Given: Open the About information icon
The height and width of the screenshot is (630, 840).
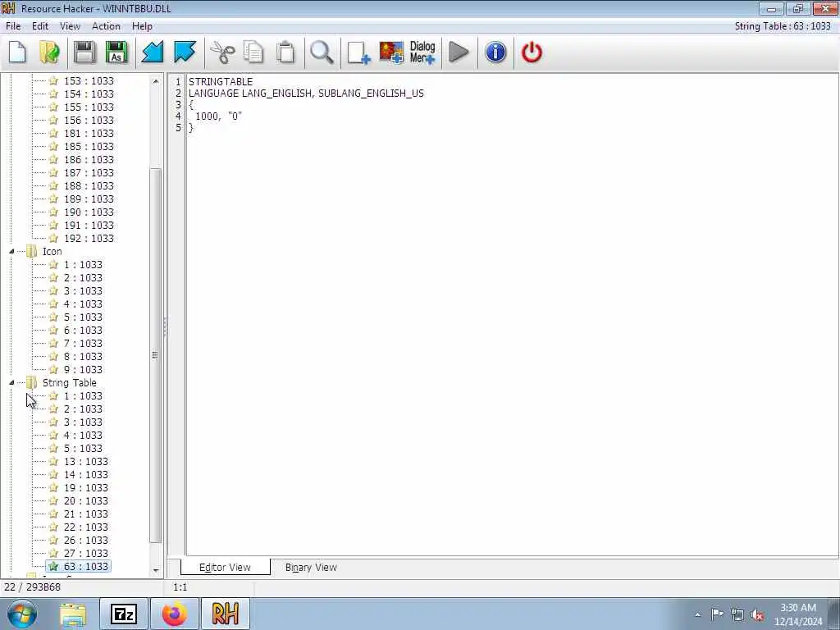Looking at the screenshot, I should (495, 52).
